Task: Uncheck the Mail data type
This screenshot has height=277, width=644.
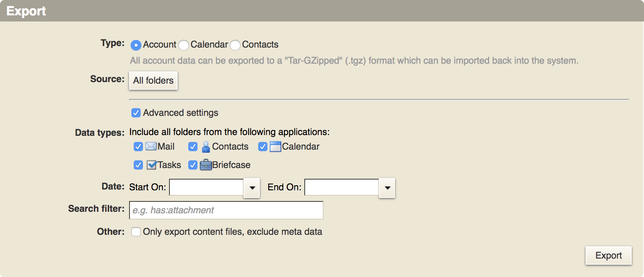Action: (138, 147)
